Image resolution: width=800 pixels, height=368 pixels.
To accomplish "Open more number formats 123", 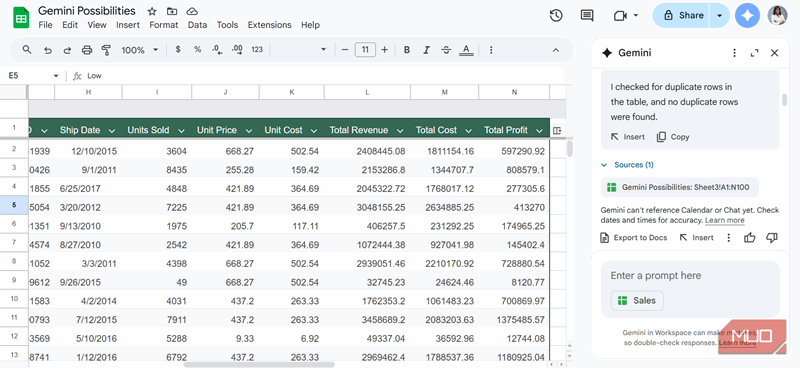I will (x=257, y=50).
